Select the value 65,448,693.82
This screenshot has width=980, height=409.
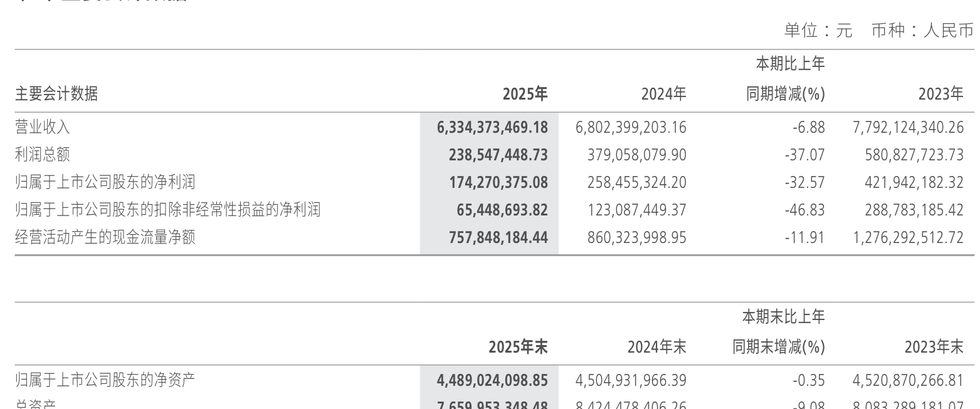coord(502,210)
